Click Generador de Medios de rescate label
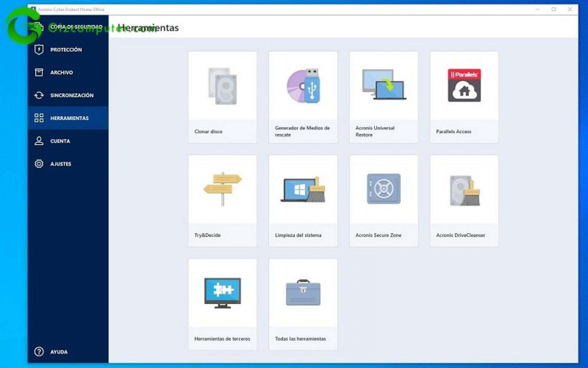 [302, 131]
